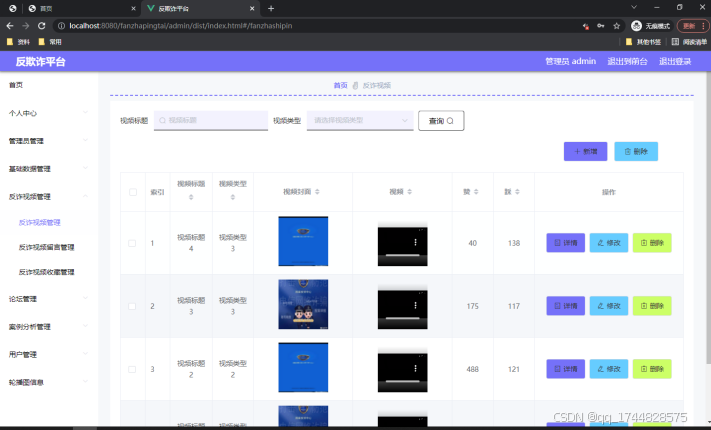Expand the 论坛管理 sidebar menu
Image resolution: width=711 pixels, height=430 pixels.
(49, 298)
